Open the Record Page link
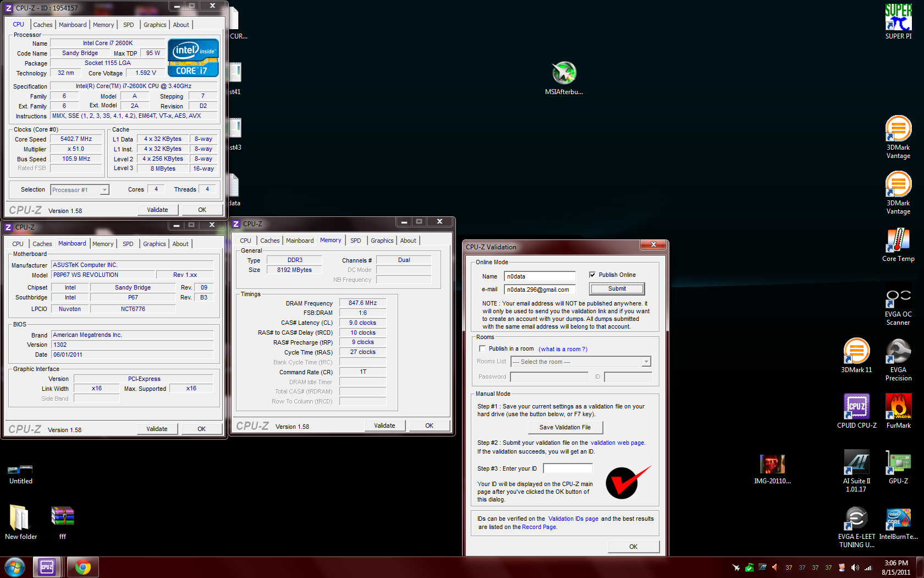 [x=539, y=527]
